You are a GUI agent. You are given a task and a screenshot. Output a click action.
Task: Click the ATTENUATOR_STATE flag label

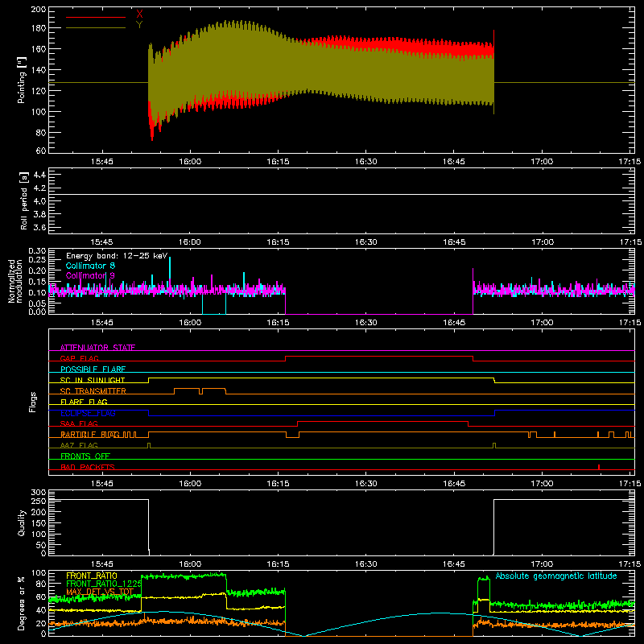coord(97,348)
